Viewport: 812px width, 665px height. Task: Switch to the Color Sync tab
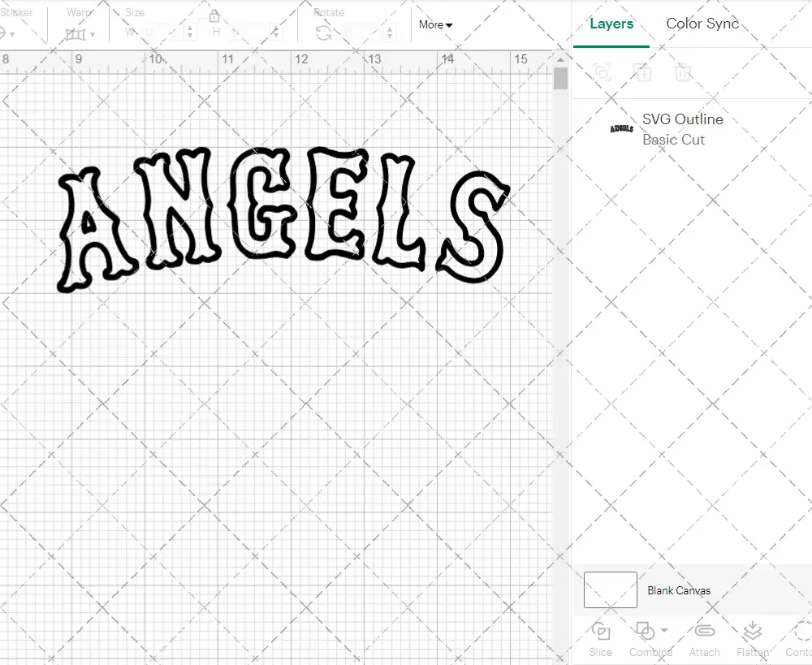coord(702,24)
